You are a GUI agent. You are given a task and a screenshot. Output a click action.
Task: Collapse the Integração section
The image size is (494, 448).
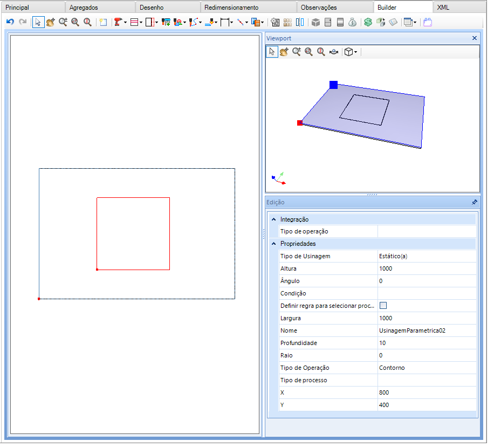coord(274,219)
